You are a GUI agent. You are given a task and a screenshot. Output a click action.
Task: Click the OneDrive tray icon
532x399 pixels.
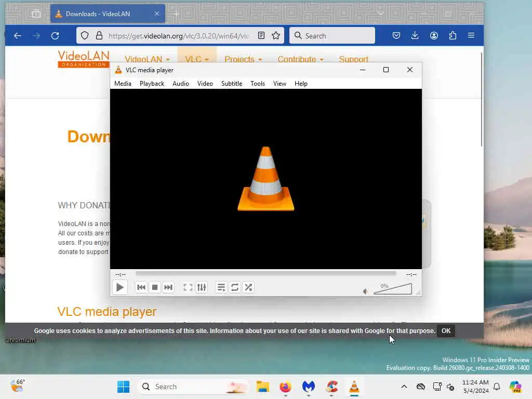pyautogui.click(x=421, y=387)
